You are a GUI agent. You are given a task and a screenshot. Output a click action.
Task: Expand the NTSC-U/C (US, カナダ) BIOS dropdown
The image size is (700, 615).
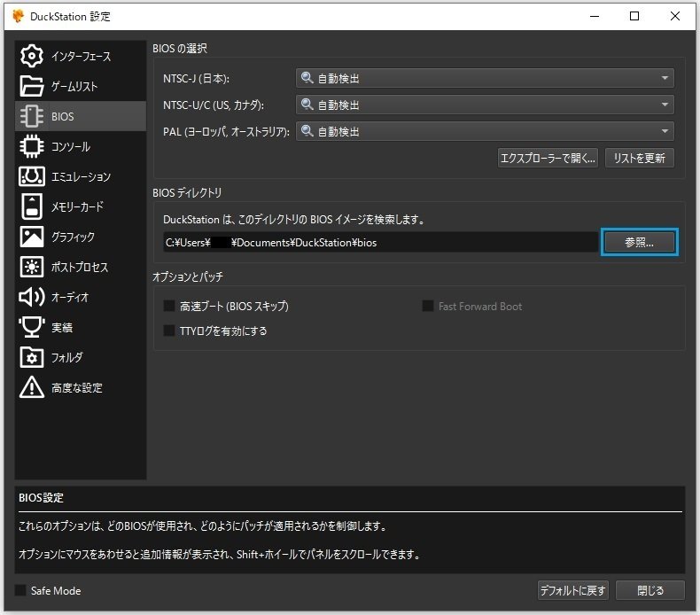pyautogui.click(x=485, y=105)
